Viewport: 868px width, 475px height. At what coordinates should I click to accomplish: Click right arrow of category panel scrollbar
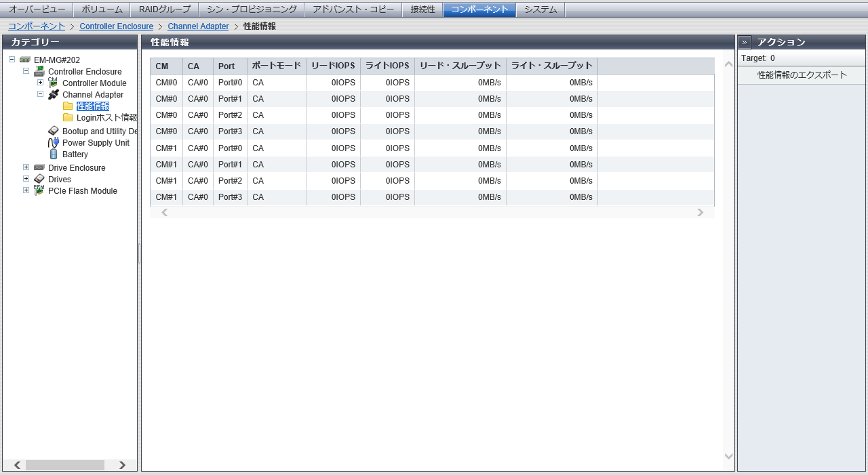click(122, 465)
